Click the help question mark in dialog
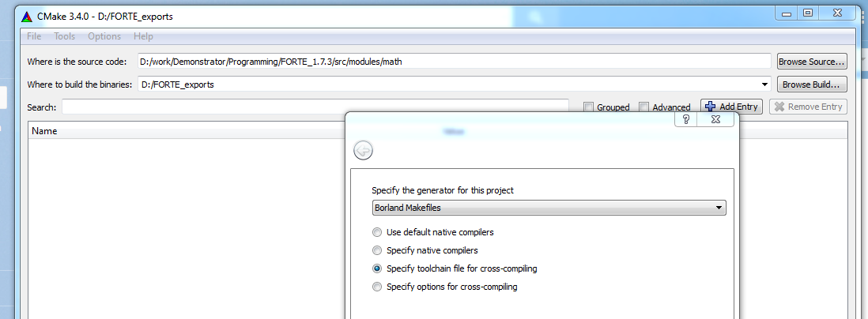Viewport: 868px width, 319px height. [x=685, y=119]
